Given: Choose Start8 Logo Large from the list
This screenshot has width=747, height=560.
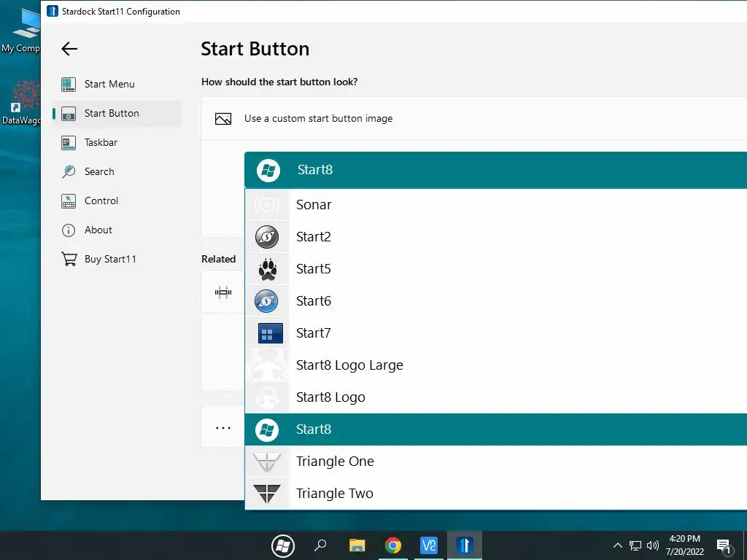Looking at the screenshot, I should [x=495, y=365].
